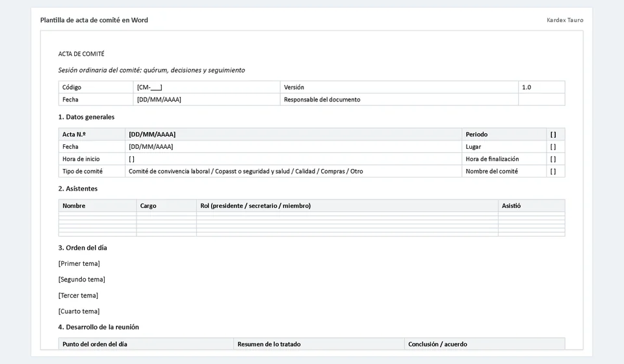Click the 'Nombre del comité' cell
Screen dimensions: 624x364
504,171
